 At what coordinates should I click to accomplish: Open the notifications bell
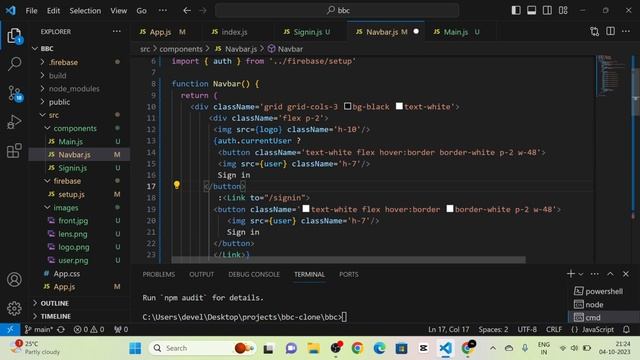coord(627,329)
